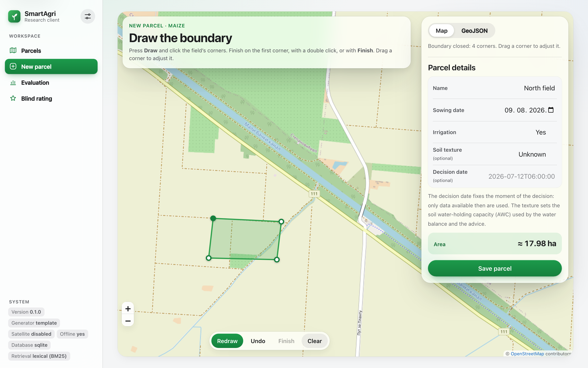Screen dimensions: 588x368
Task: Click the Retrieval lexical (BM25) badge
Action: (39, 356)
